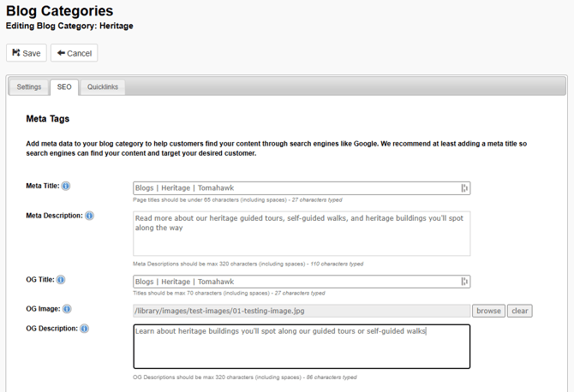
Task: Click into the OG Description text area
Action: coord(302,347)
